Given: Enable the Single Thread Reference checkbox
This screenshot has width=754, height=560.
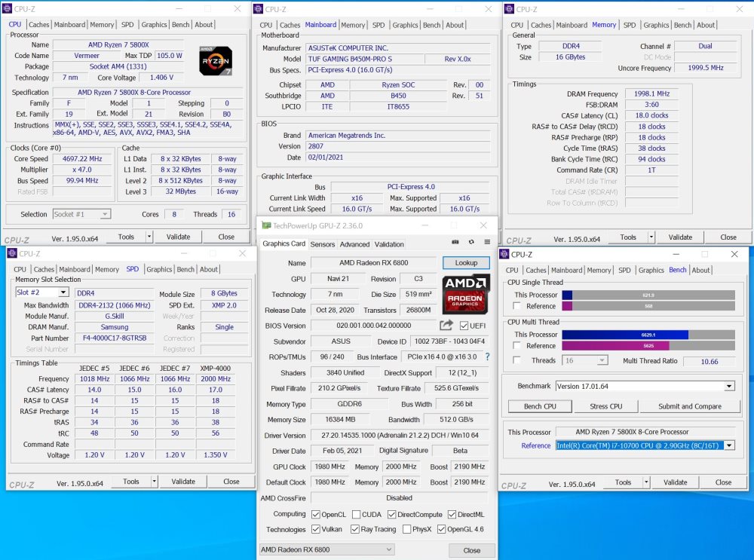Looking at the screenshot, I should (517, 306).
